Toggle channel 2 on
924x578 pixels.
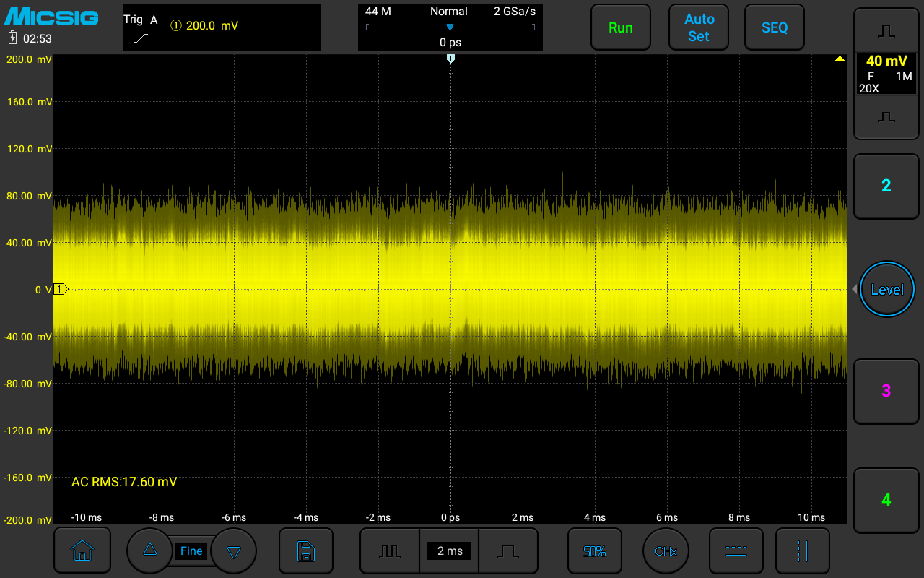(886, 186)
